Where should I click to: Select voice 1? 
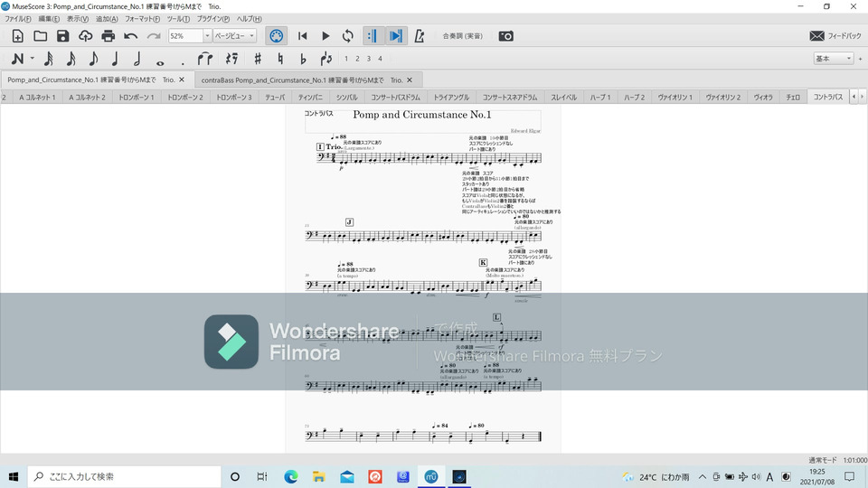(346, 59)
